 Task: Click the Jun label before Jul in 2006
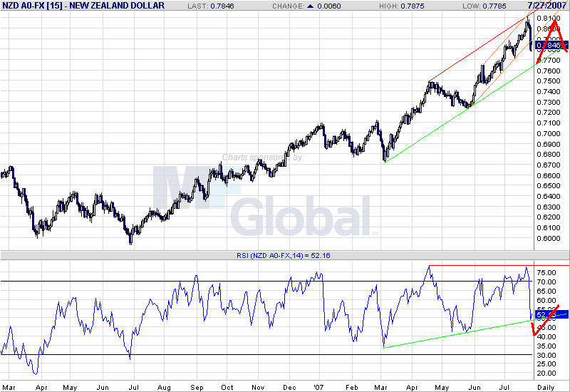click(x=103, y=388)
